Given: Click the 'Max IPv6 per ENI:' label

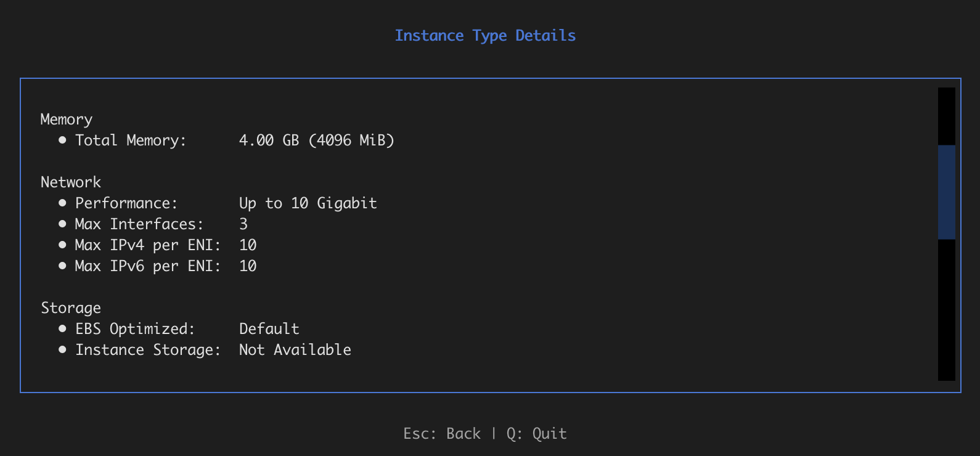Looking at the screenshot, I should point(148,266).
